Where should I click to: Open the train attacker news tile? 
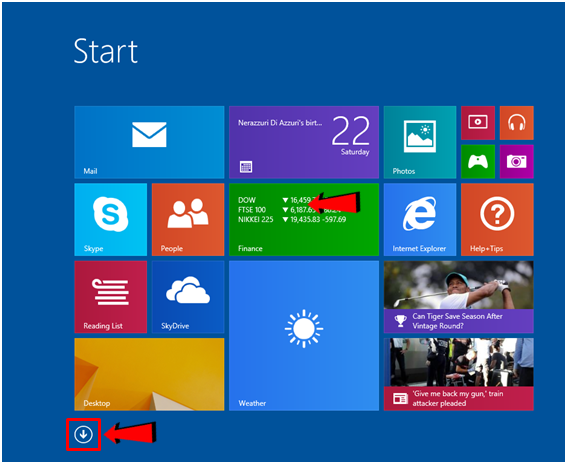(x=458, y=374)
